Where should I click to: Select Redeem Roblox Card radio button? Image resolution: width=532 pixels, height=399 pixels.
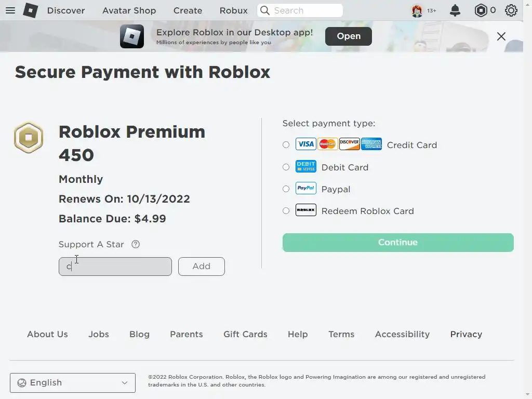pos(286,211)
